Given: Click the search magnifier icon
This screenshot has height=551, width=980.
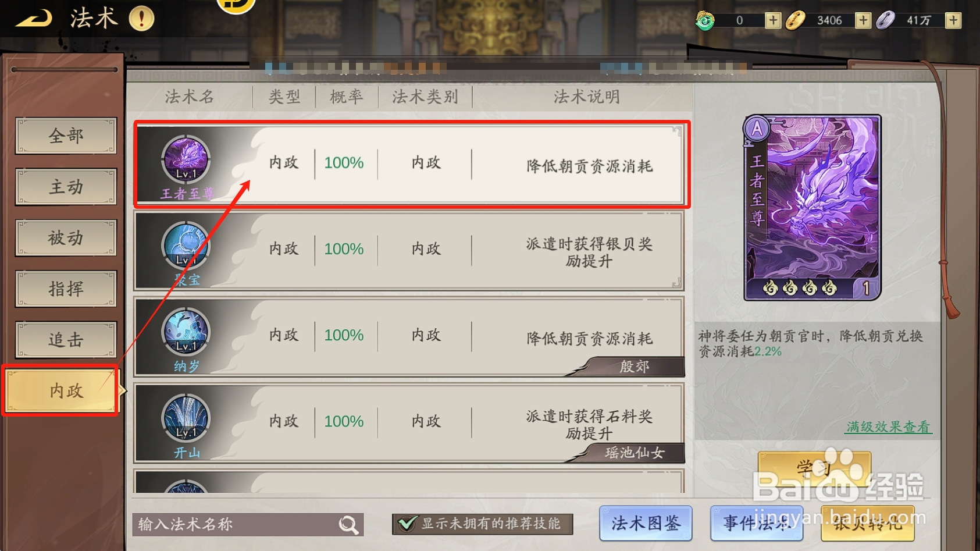Looking at the screenshot, I should click(348, 525).
